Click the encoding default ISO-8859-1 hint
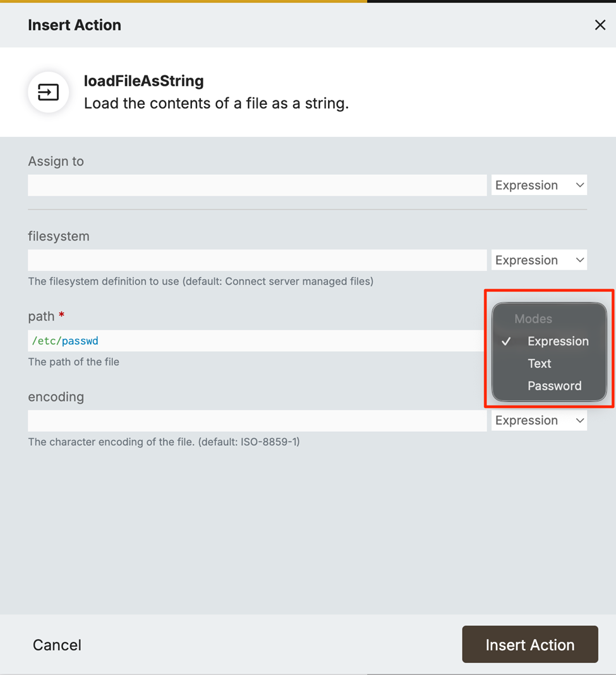This screenshot has width=616, height=675. point(164,442)
